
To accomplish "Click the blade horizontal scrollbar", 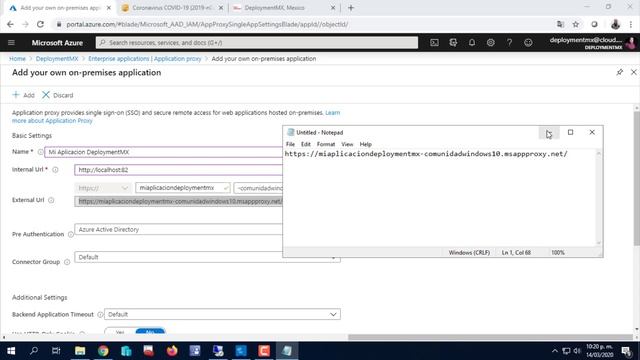I will point(490,337).
